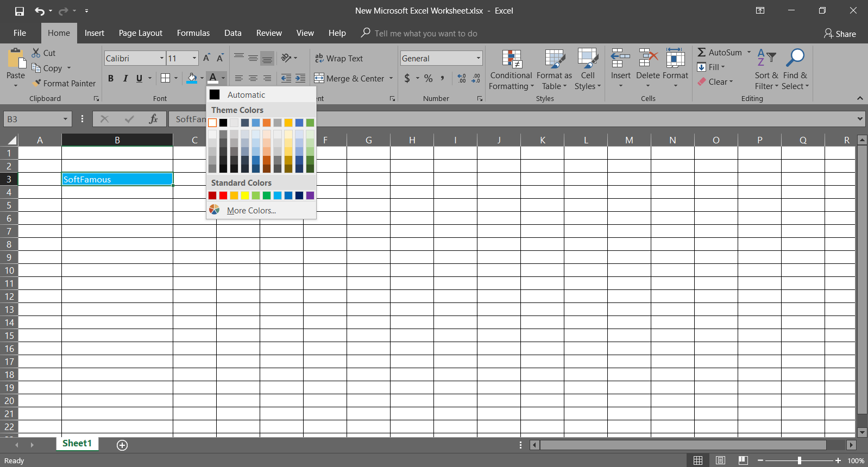Viewport: 868px width, 467px height.
Task: Click the Increase Font Size icon
Action: point(206,58)
